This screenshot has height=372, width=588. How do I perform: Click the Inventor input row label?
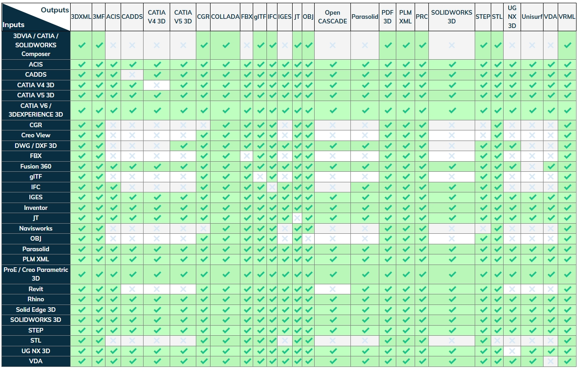(36, 208)
